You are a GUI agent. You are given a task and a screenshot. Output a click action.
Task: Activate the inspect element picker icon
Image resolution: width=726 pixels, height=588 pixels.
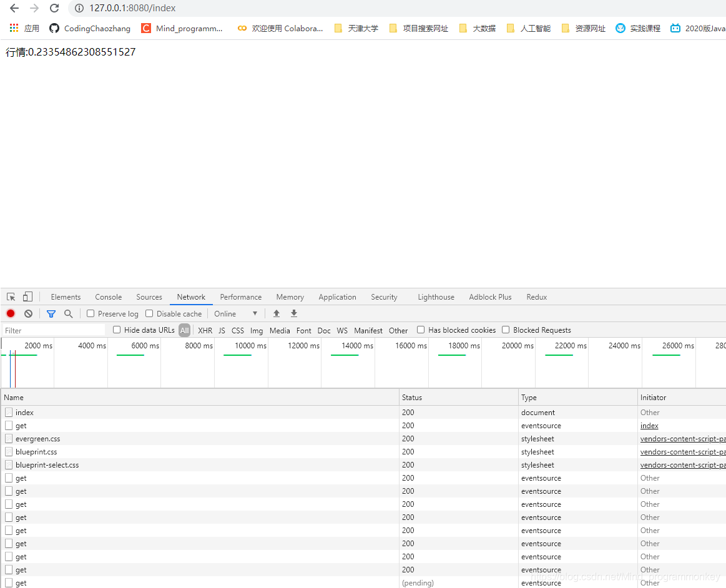(x=11, y=296)
